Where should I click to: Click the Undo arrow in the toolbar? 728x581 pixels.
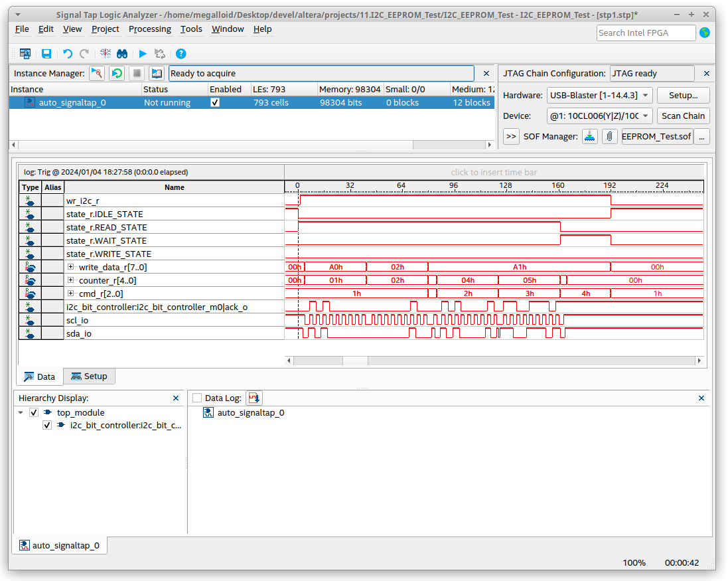pos(68,54)
